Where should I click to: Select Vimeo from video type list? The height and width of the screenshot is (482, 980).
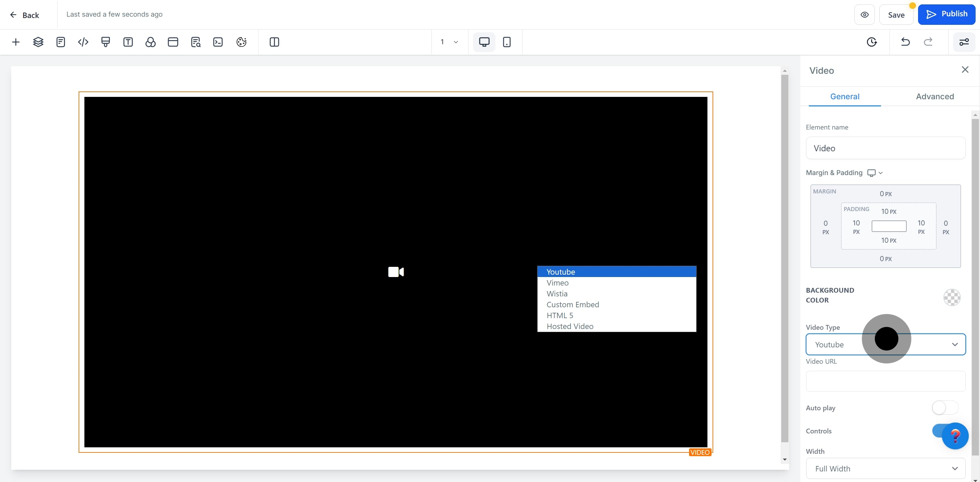coord(557,283)
